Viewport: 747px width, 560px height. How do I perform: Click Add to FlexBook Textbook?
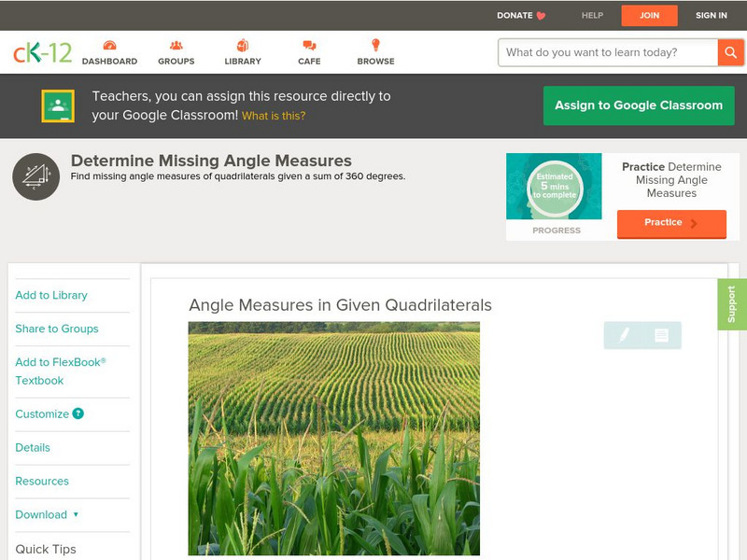[61, 371]
